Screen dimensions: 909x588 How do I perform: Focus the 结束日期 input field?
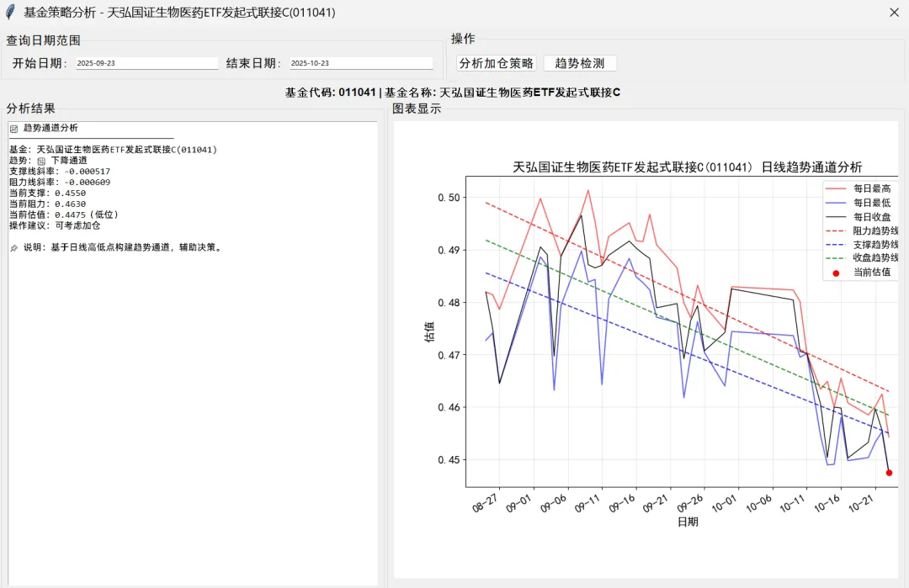point(361,63)
